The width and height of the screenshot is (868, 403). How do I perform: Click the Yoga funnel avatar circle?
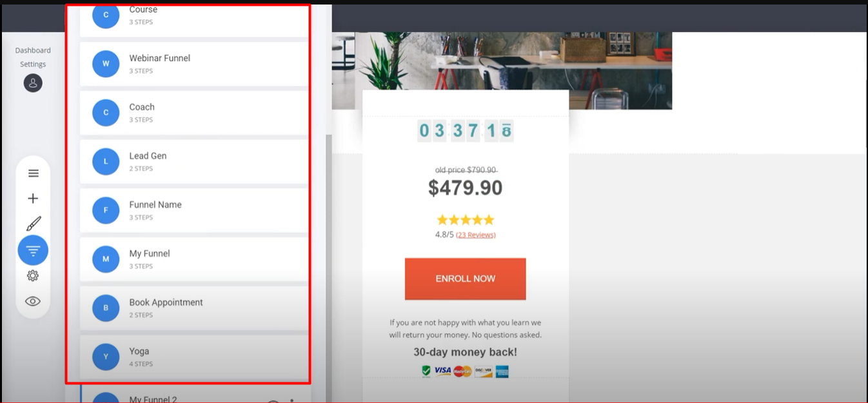[x=106, y=357]
